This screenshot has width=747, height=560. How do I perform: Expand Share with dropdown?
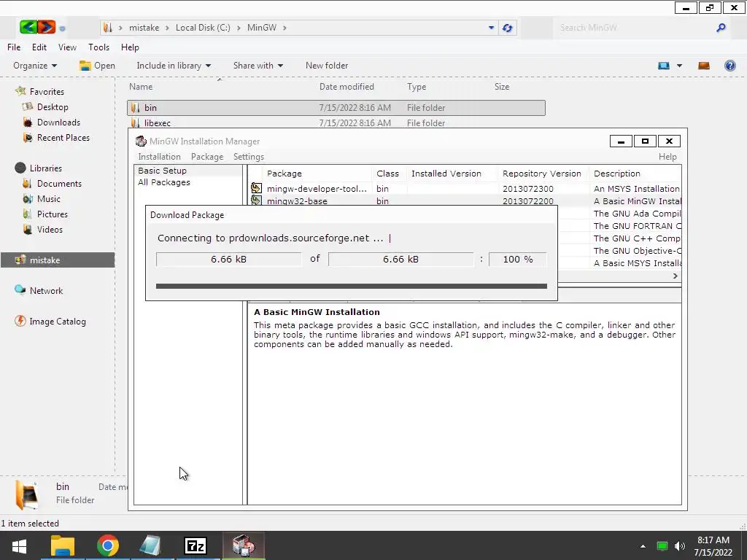point(258,66)
